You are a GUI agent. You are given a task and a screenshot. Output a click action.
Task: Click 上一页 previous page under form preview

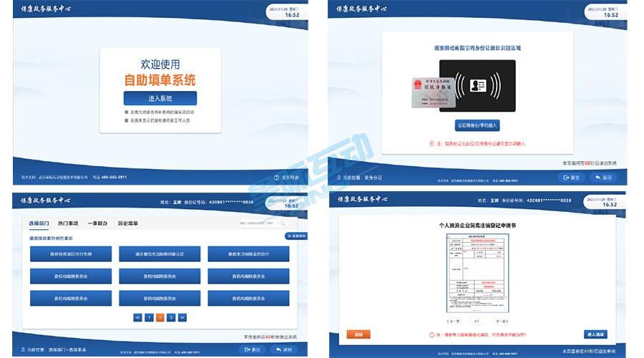tap(454, 321)
